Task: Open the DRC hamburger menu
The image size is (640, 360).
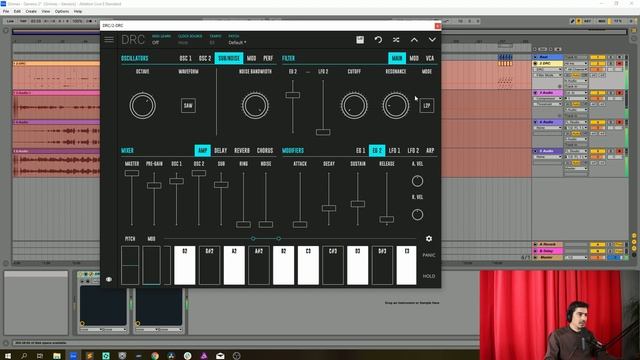Action: (x=109, y=40)
